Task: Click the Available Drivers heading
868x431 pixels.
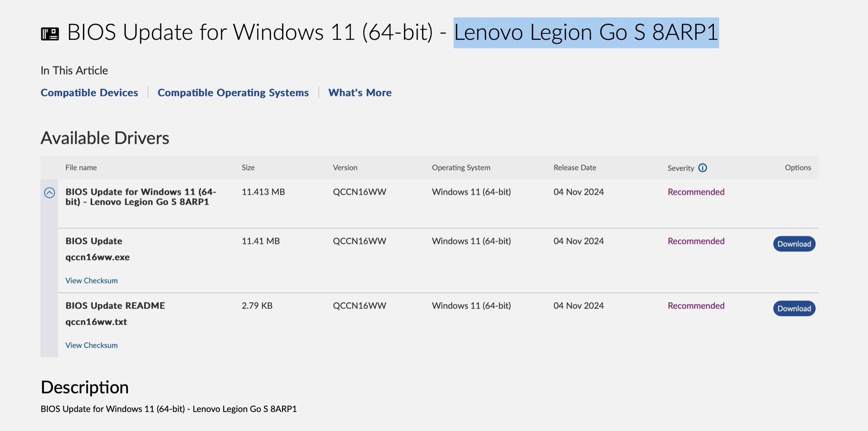Action: (105, 138)
